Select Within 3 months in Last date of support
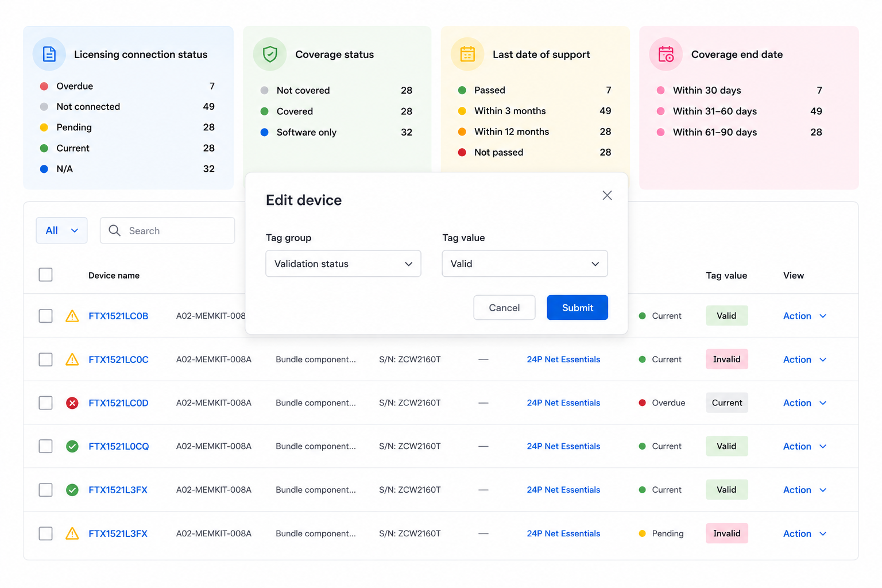 click(535, 111)
